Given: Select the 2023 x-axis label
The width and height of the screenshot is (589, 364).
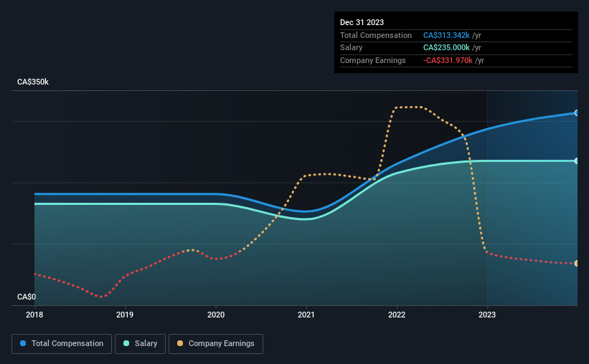Looking at the screenshot, I should tap(487, 315).
